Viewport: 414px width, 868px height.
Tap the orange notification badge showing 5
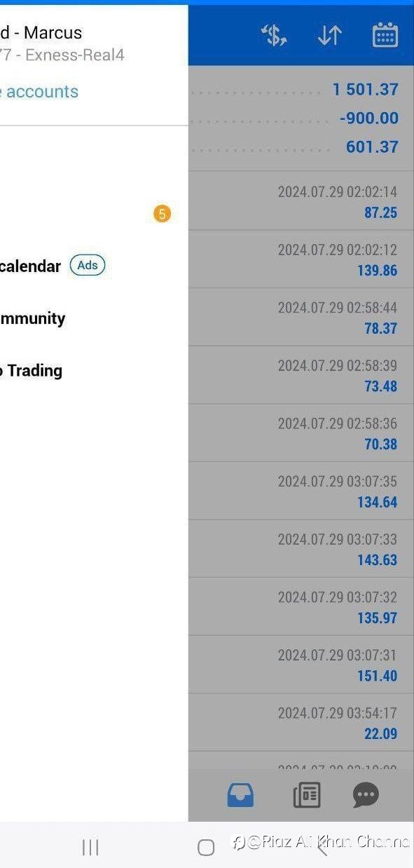click(162, 214)
